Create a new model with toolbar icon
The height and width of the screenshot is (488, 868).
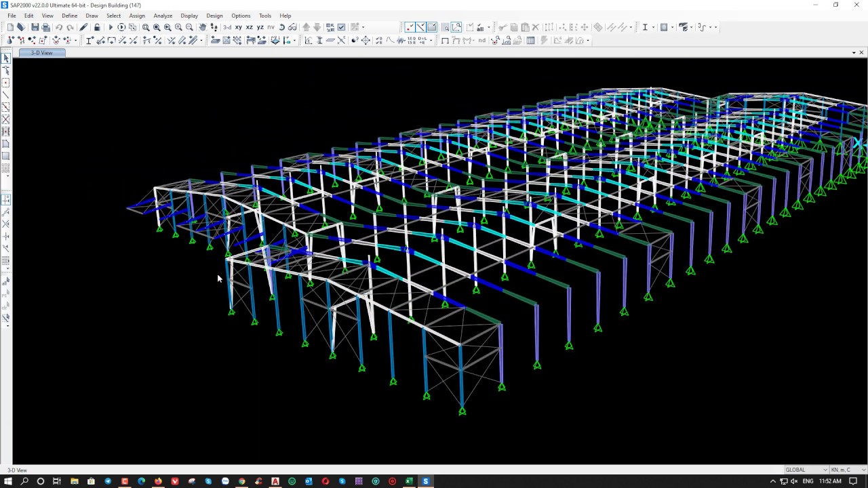click(x=10, y=27)
